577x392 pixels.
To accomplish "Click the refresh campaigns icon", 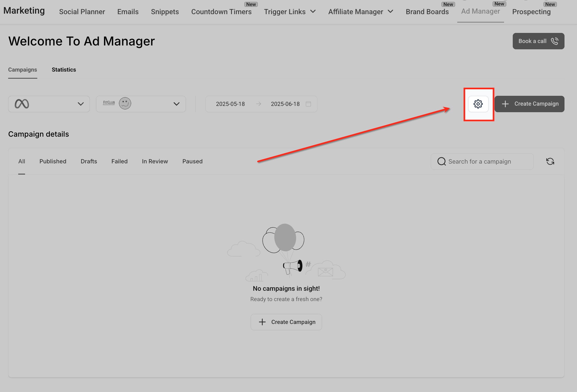I will 550,161.
